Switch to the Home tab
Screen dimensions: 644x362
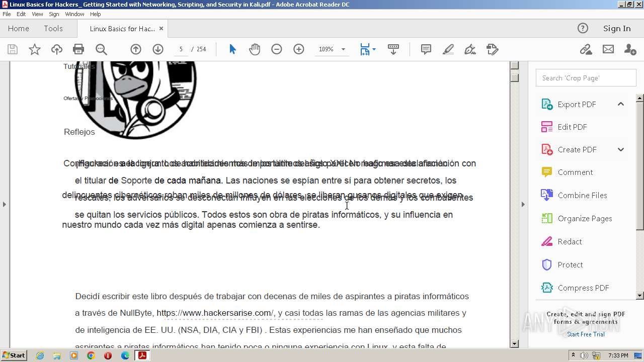pos(19,29)
